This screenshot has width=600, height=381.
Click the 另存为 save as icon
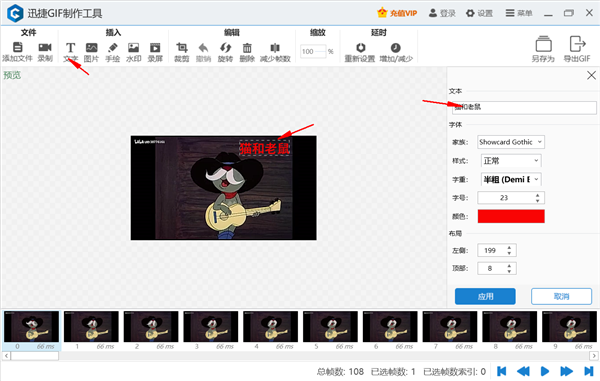coord(543,44)
